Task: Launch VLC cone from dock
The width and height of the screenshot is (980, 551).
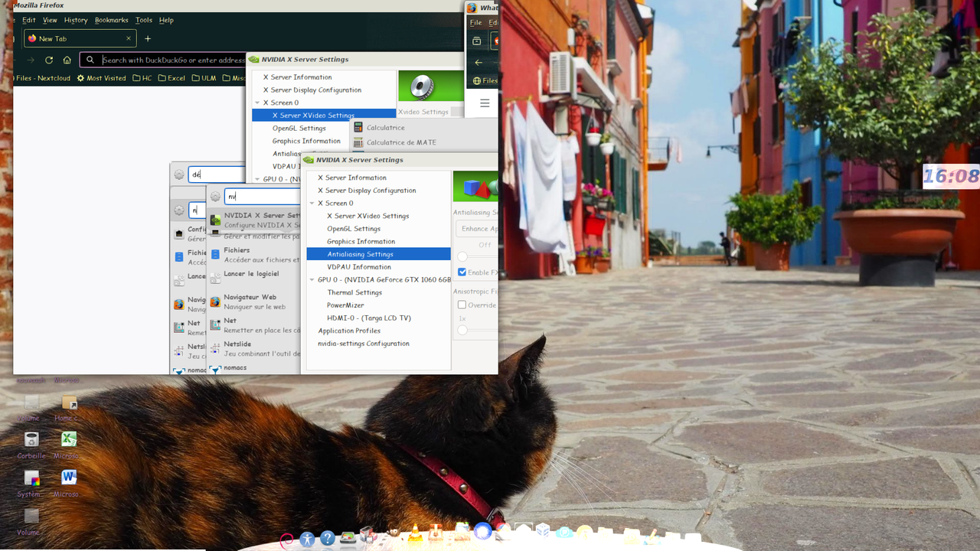Action: pos(414,533)
